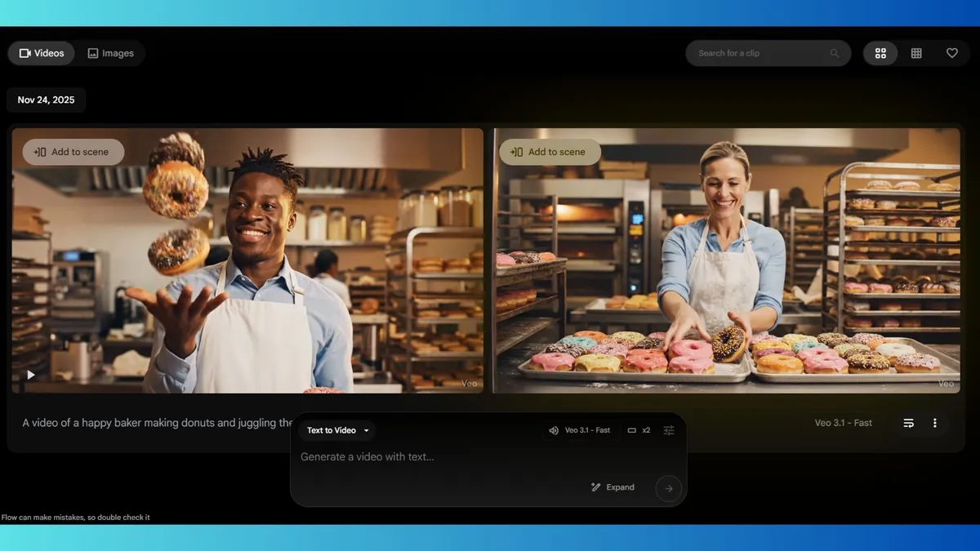Screen dimensions: 980x551
Task: Open the female baker donut tray thumbnail
Action: point(726,260)
